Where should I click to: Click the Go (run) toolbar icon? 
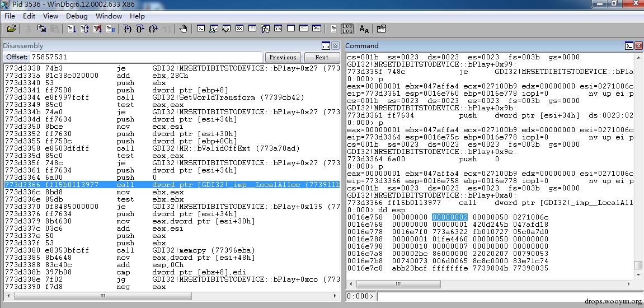point(72,29)
